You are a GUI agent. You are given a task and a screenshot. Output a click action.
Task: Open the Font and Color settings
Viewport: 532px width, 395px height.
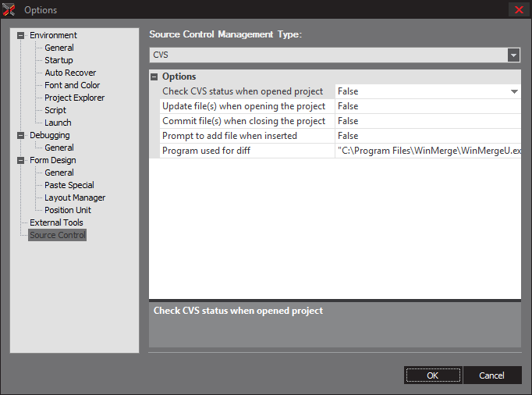coord(72,85)
